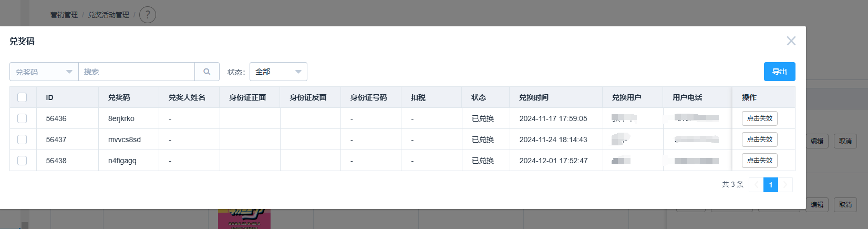
Task: Open the 兑奖码 search type dropdown
Action: point(44,72)
